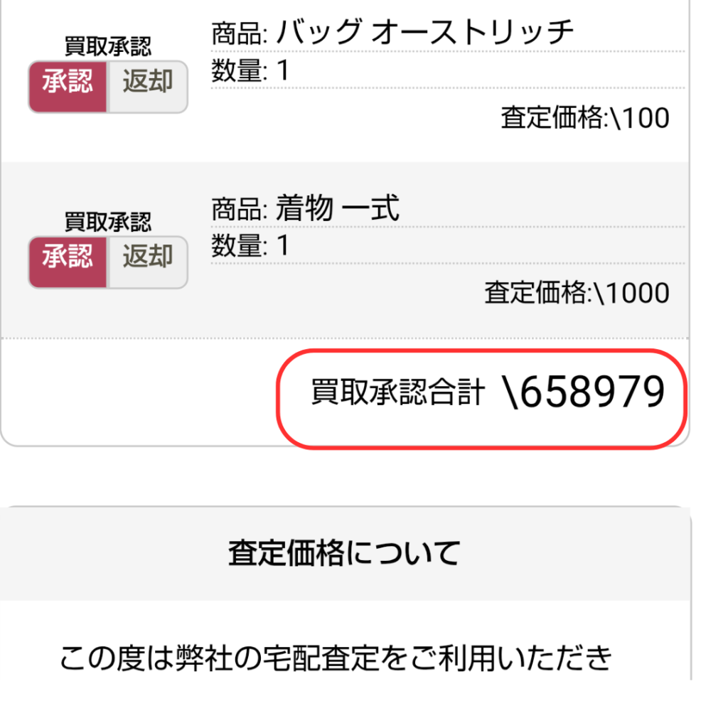The width and height of the screenshot is (728, 728).
Task: Open the 査定価格について section header
Action: pyautogui.click(x=345, y=553)
